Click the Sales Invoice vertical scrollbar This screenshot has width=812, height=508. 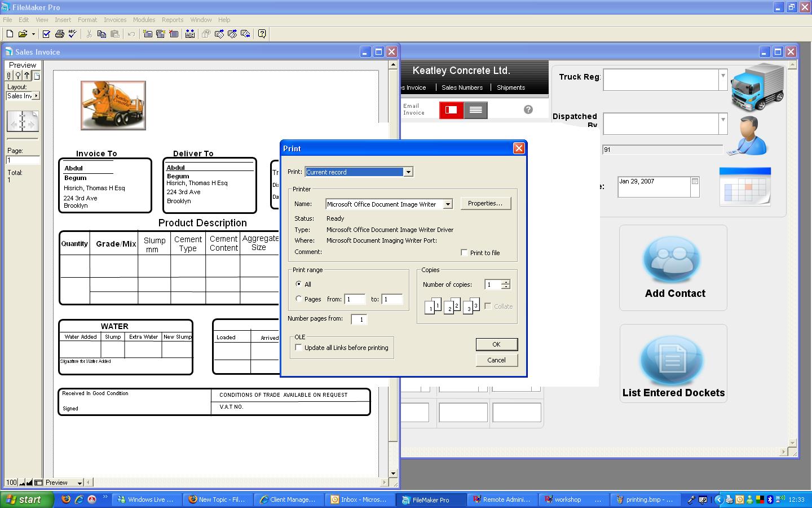click(x=393, y=269)
